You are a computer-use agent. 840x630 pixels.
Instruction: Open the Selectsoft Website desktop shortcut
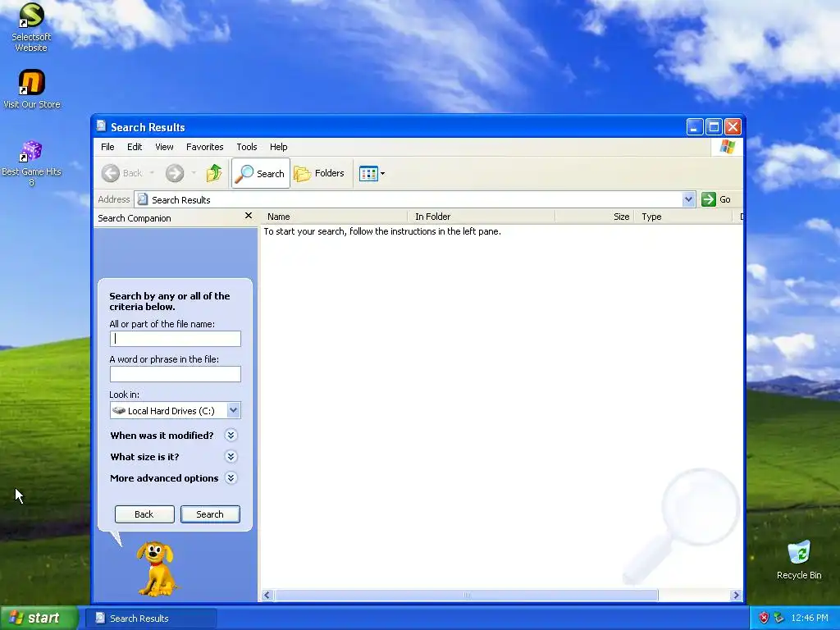tap(31, 28)
